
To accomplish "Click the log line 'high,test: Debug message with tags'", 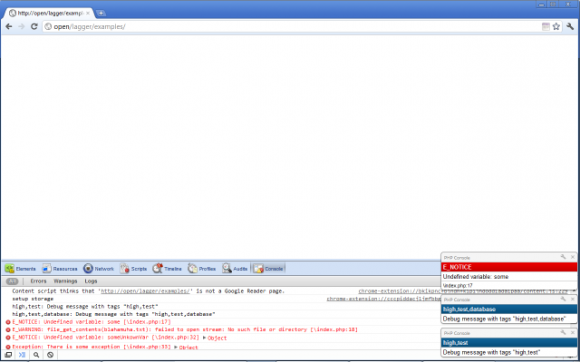I will coord(85,307).
